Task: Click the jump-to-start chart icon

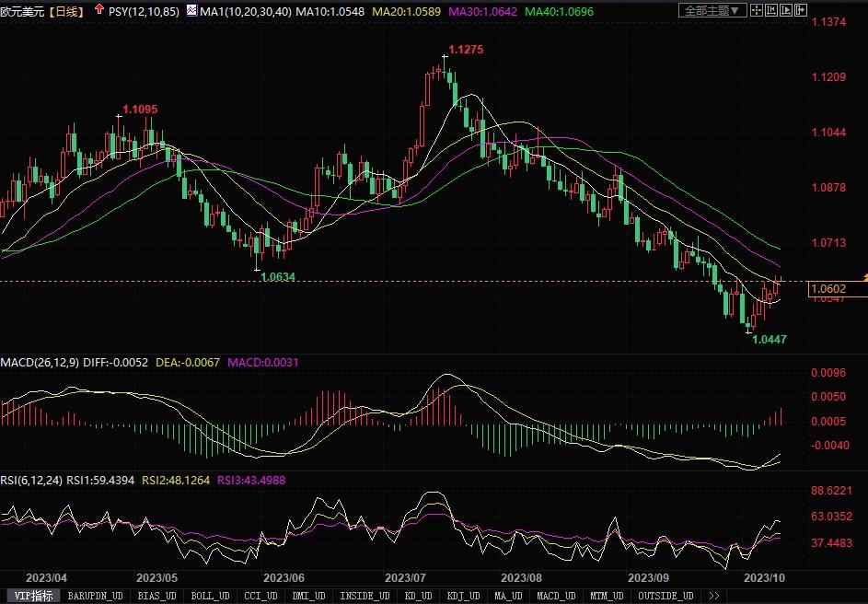Action: pyautogui.click(x=771, y=10)
